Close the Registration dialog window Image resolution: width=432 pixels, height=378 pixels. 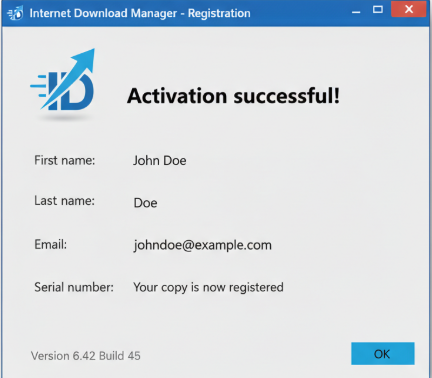coord(409,9)
